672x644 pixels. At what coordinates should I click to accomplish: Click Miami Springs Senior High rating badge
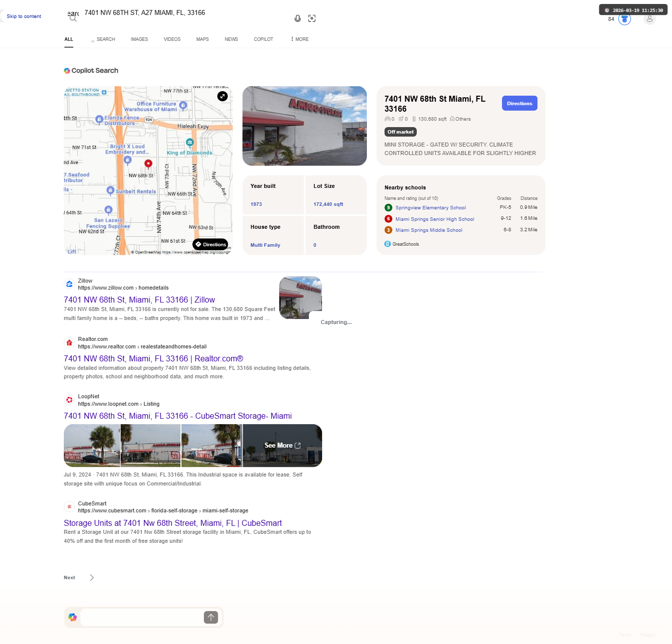[388, 219]
